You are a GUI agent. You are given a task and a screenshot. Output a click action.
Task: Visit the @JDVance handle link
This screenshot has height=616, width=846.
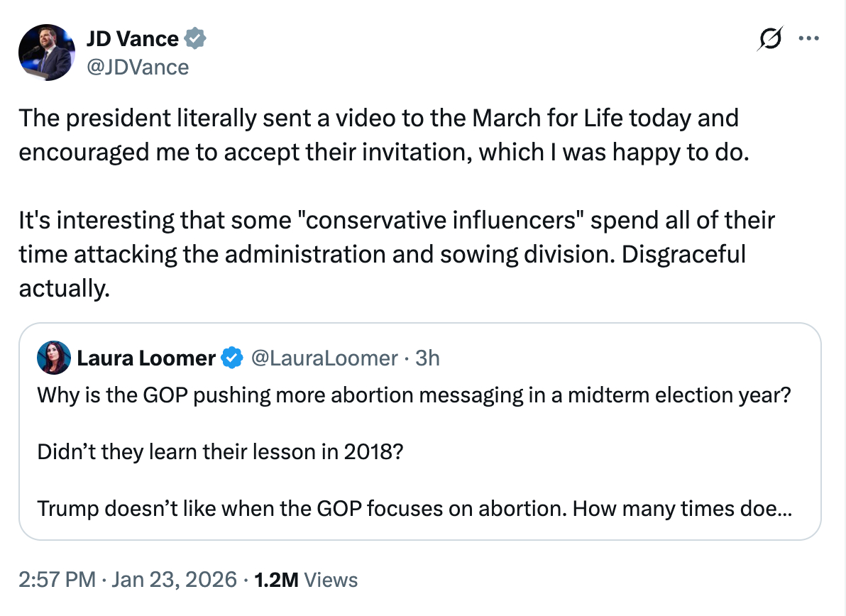pos(138,67)
